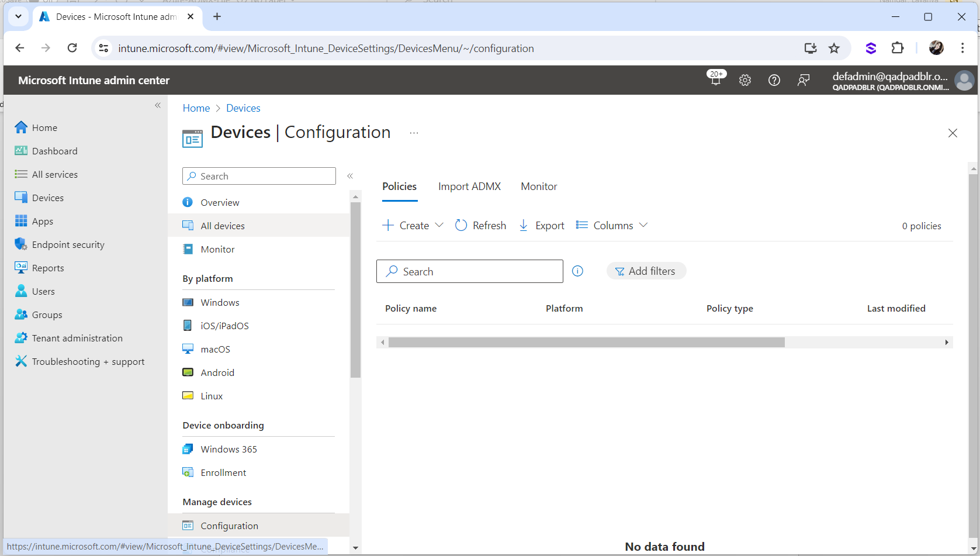Open the ellipsis more options next to Configuration
The width and height of the screenshot is (980, 556).
414,133
